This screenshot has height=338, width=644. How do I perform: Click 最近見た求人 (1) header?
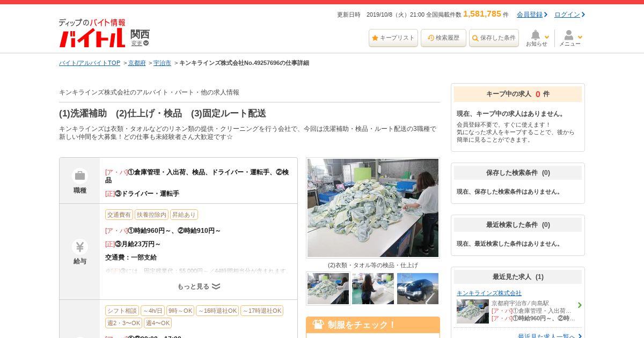pyautogui.click(x=518, y=277)
